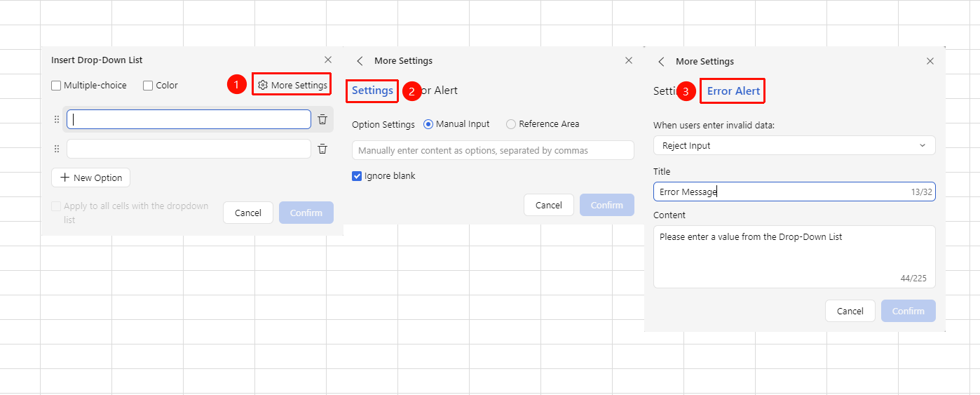The image size is (980, 395).
Task: Click into the Content message text area
Action: coord(794,257)
